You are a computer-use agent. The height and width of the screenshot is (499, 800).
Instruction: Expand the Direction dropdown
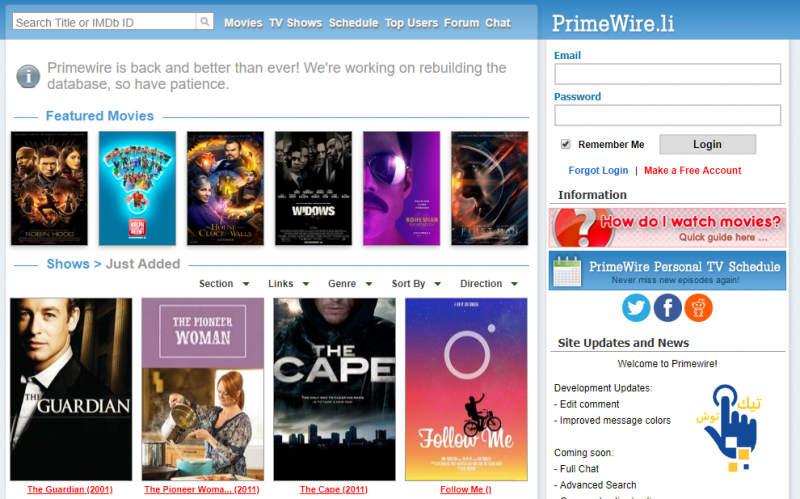pos(489,284)
